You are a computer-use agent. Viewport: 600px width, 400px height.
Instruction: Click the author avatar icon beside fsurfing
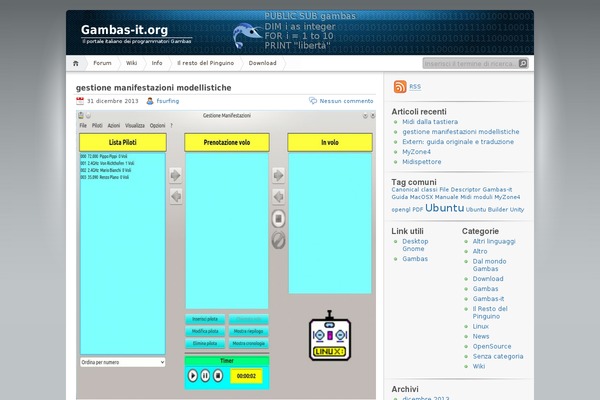(x=150, y=101)
